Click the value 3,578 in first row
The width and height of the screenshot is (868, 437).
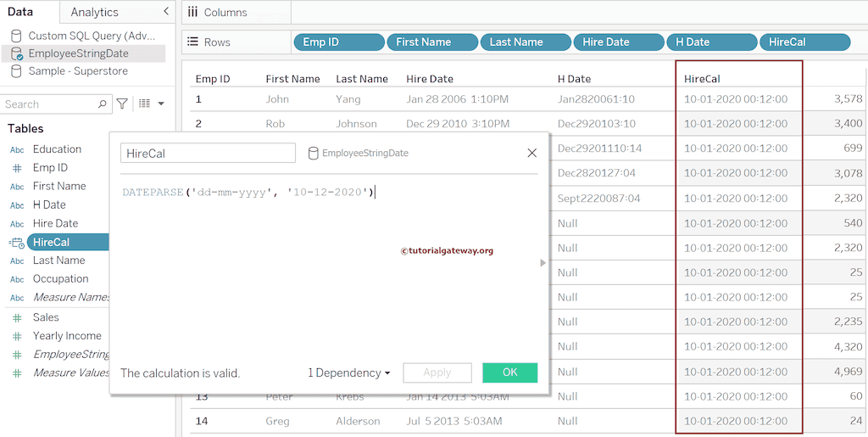click(848, 99)
